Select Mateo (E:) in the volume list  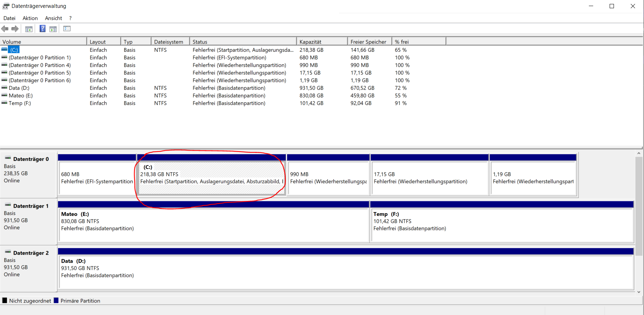pyautogui.click(x=21, y=95)
